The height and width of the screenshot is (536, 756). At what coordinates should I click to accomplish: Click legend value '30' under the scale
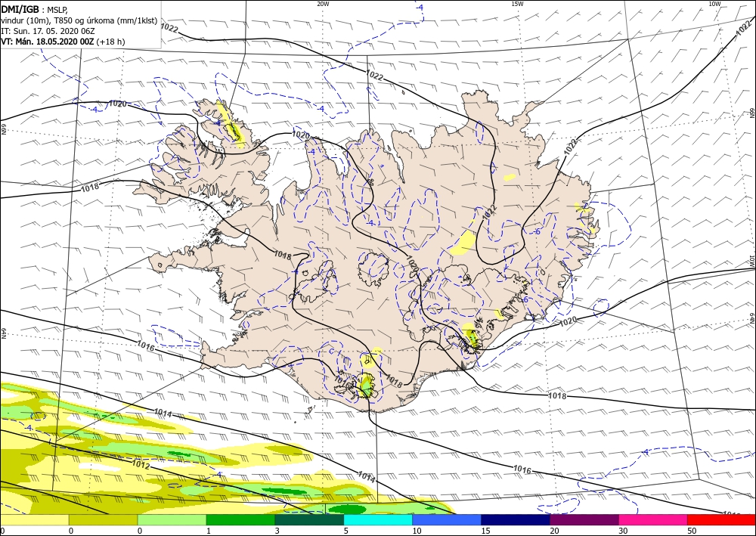[623, 531]
